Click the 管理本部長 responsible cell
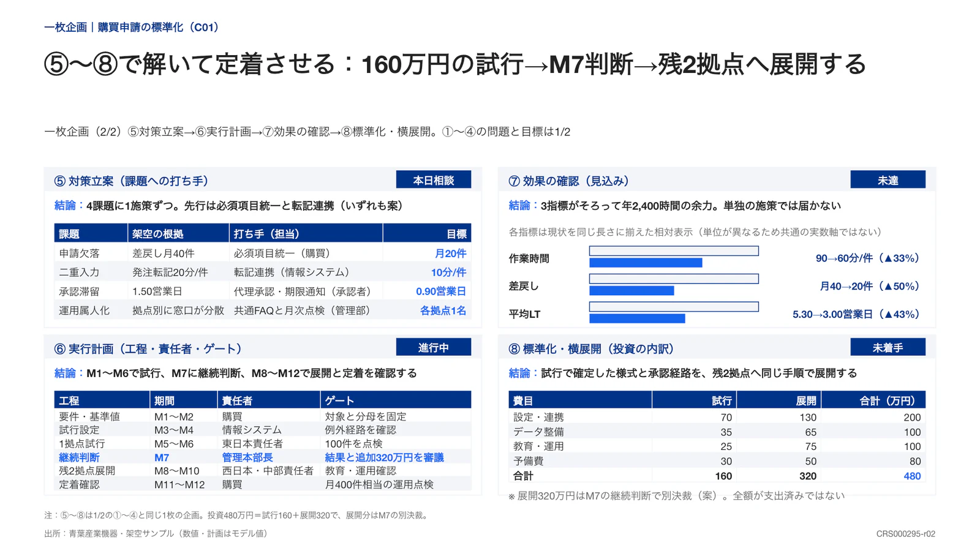The image size is (980, 551). [247, 457]
